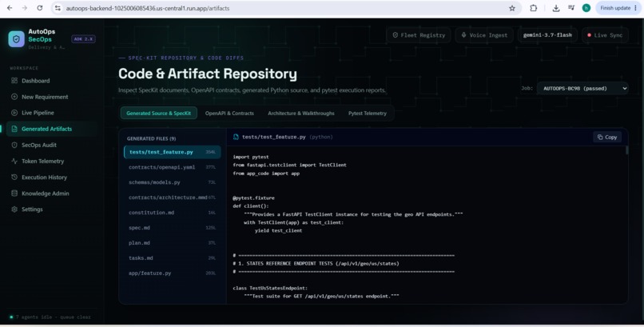Switch to Pytest Telemetry tab
The height and width of the screenshot is (327, 644).
(368, 113)
